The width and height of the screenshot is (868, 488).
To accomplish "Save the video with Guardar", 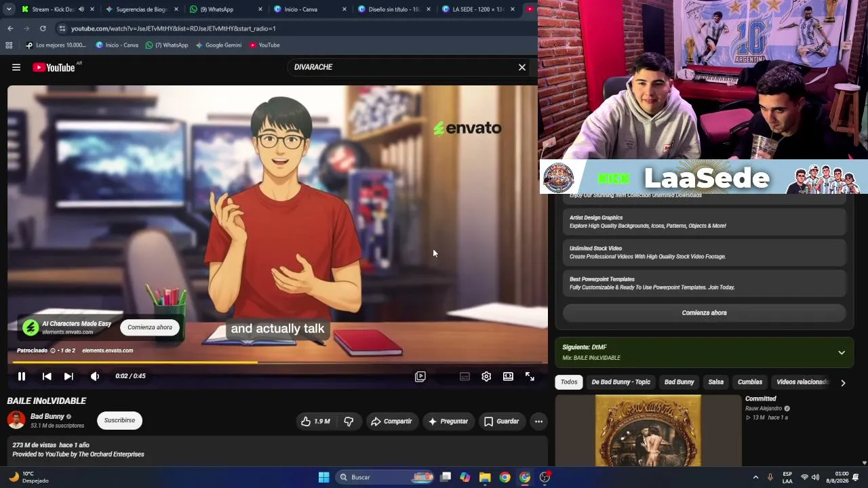I will (501, 421).
